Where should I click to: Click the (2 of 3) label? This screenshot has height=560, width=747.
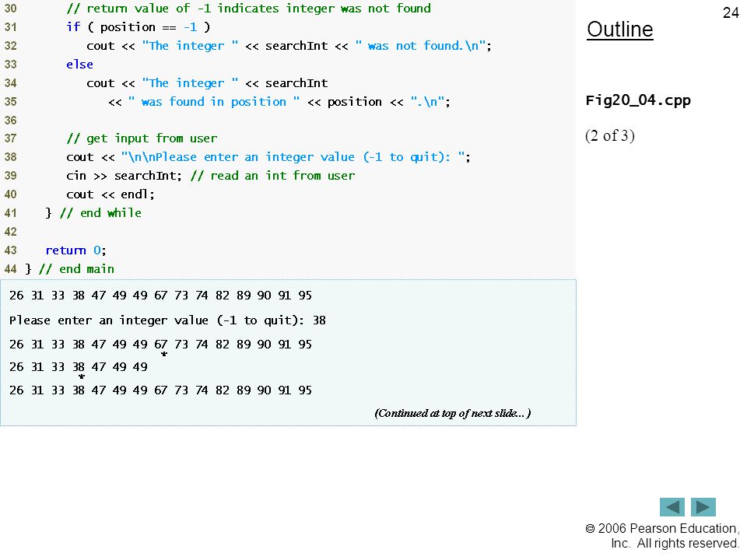(x=610, y=135)
